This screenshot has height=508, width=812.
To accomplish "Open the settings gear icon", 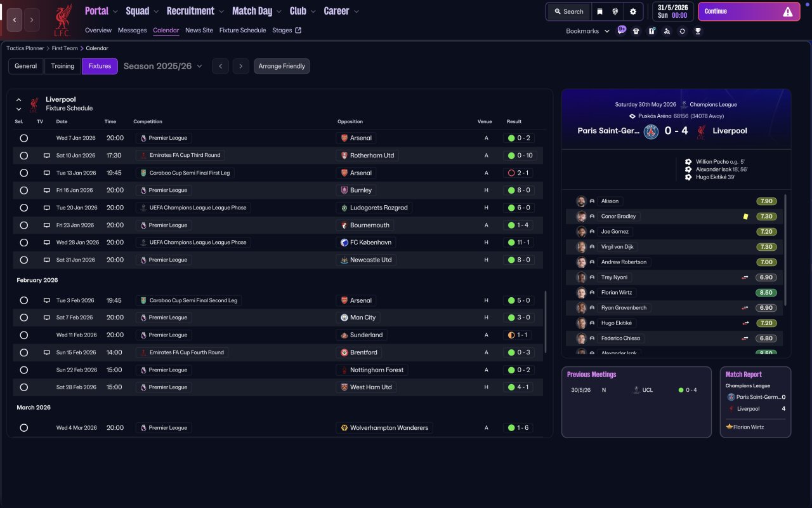I will click(633, 11).
